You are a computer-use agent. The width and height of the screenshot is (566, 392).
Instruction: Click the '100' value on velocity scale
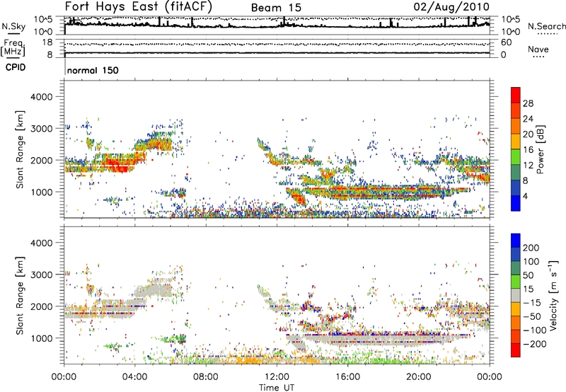(x=531, y=261)
